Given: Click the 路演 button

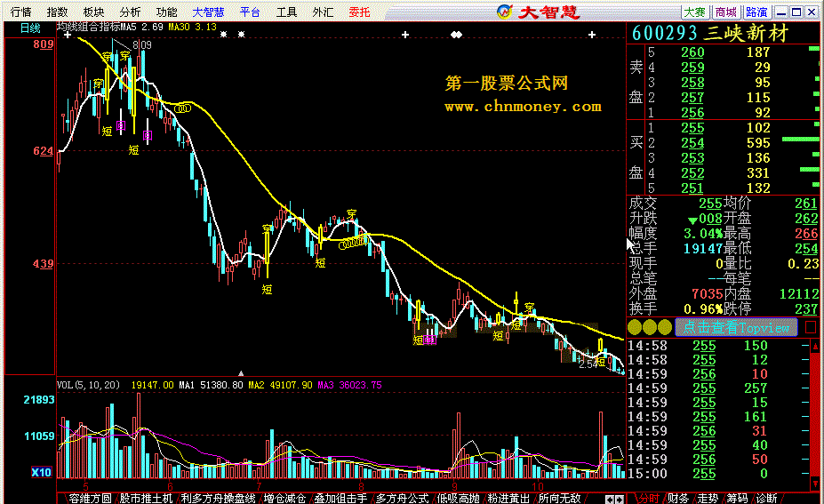Looking at the screenshot, I should click(x=756, y=12).
